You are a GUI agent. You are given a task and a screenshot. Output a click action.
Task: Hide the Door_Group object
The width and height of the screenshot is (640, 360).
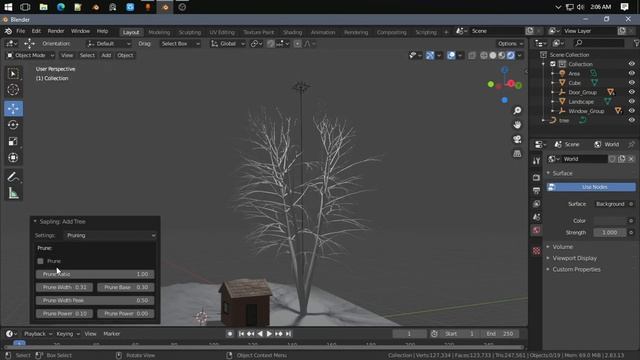[631, 92]
